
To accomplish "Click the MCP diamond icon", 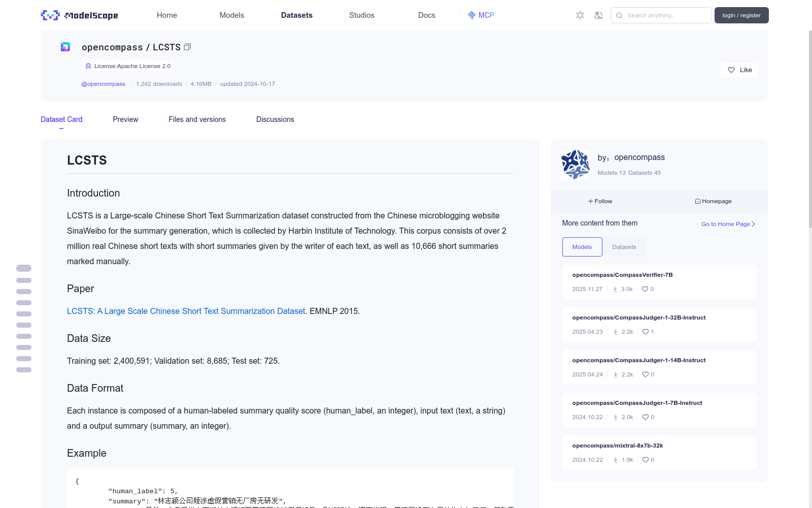I will pyautogui.click(x=471, y=15).
